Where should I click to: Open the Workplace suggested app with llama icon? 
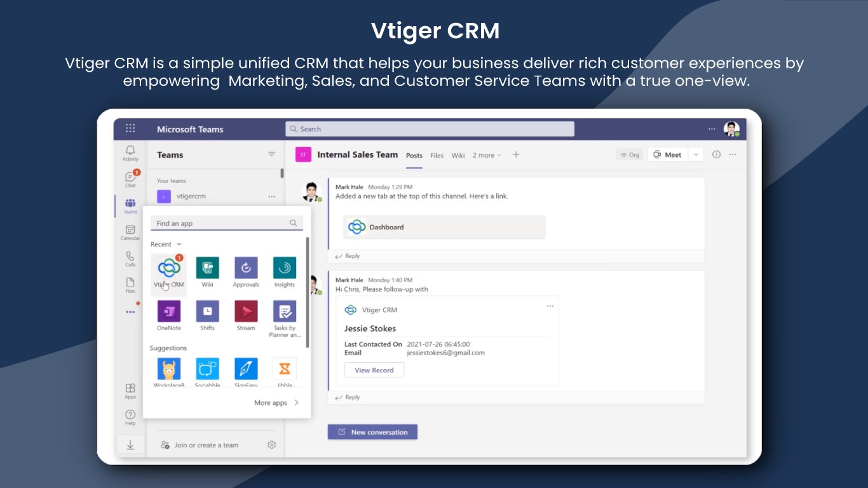(x=169, y=372)
